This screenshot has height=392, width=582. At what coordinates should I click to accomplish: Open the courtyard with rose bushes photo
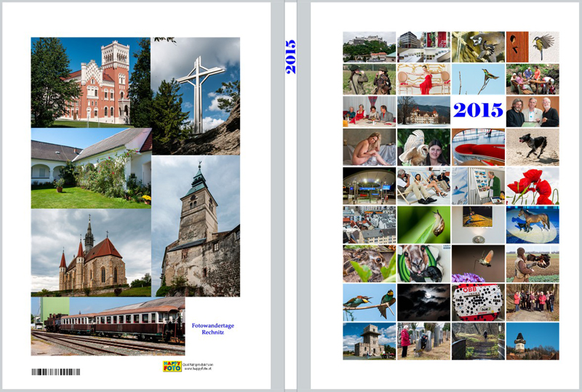point(92,168)
